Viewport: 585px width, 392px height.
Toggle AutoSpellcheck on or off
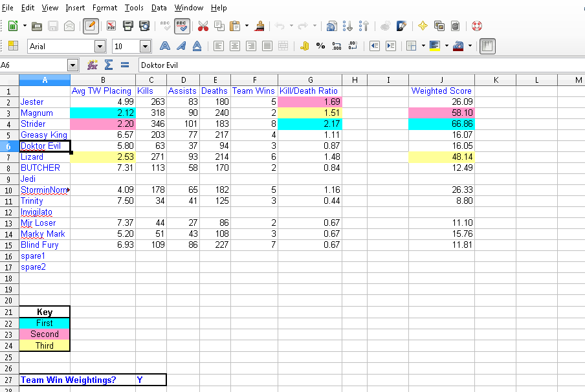click(x=182, y=26)
